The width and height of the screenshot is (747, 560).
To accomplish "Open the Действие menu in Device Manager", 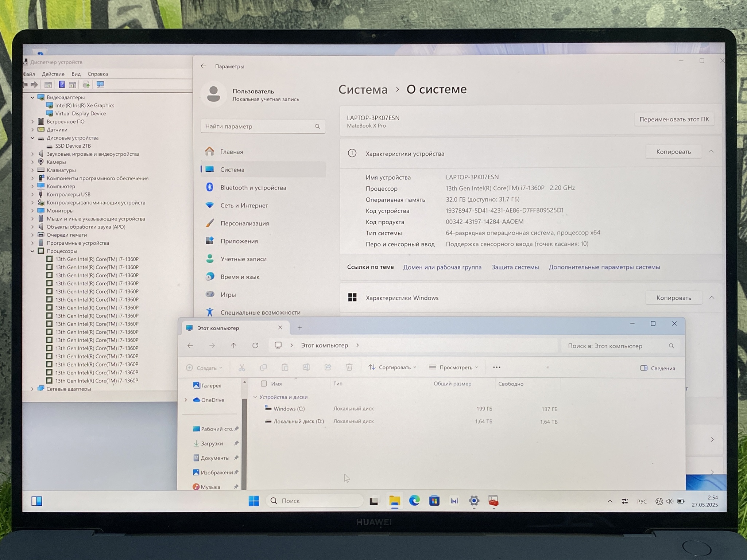I will (x=53, y=74).
